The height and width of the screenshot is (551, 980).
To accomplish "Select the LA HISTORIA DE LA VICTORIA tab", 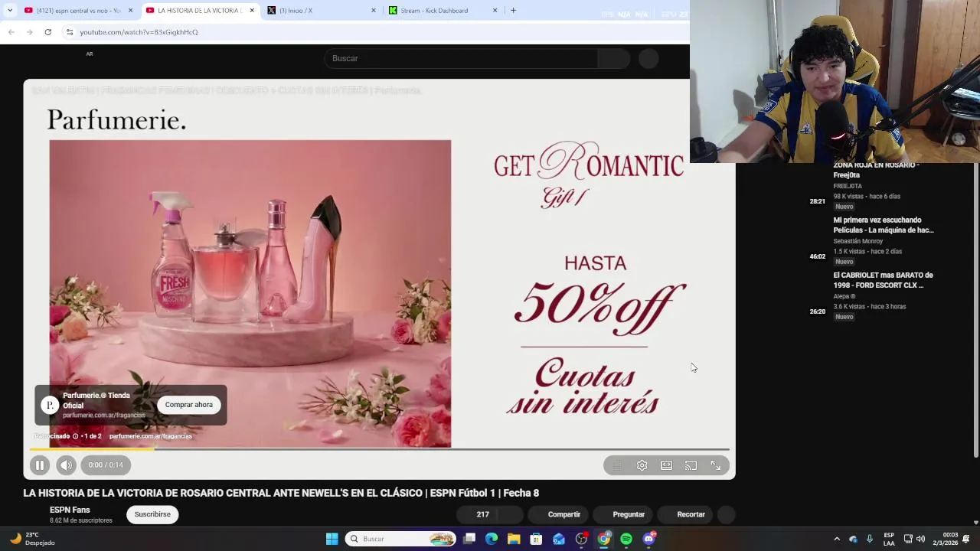I will [x=199, y=11].
